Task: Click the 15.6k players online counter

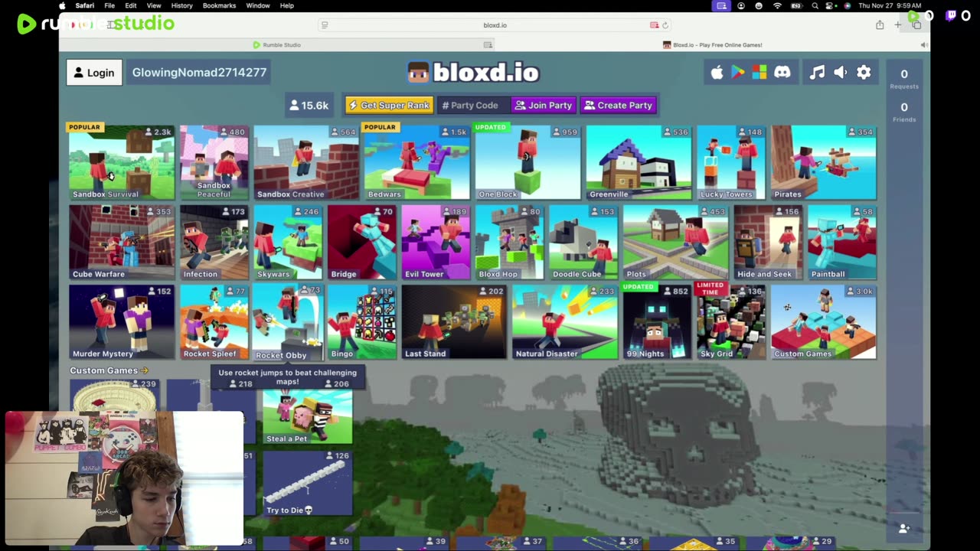Action: (309, 106)
